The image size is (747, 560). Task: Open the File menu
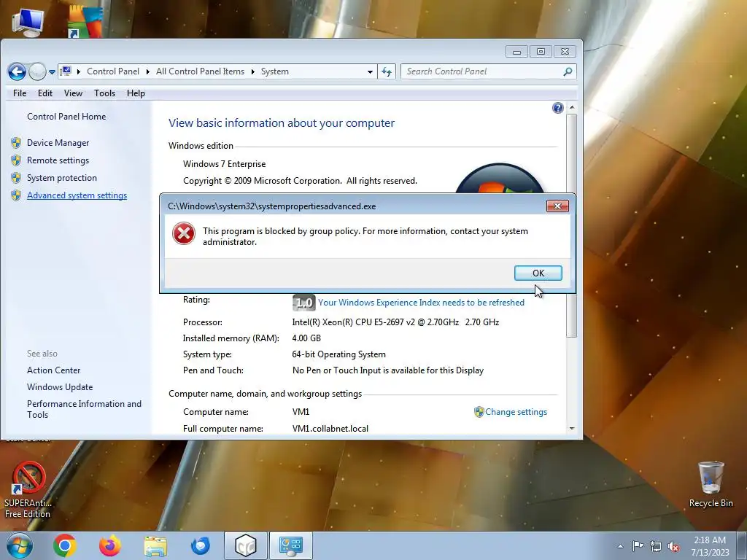[20, 93]
